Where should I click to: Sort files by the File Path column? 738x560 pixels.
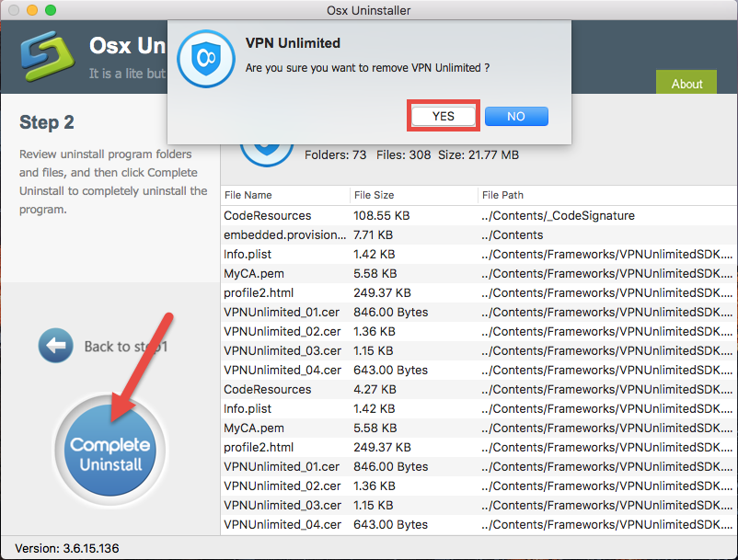502,196
